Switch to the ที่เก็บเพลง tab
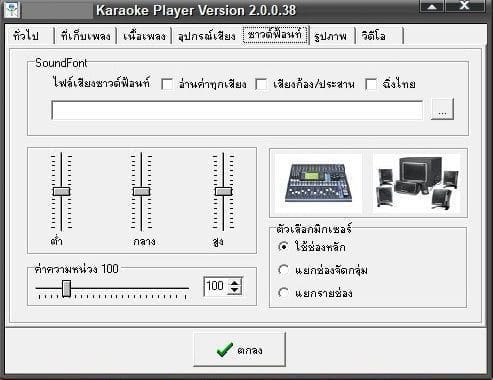This screenshot has height=380, width=493. tap(86, 35)
